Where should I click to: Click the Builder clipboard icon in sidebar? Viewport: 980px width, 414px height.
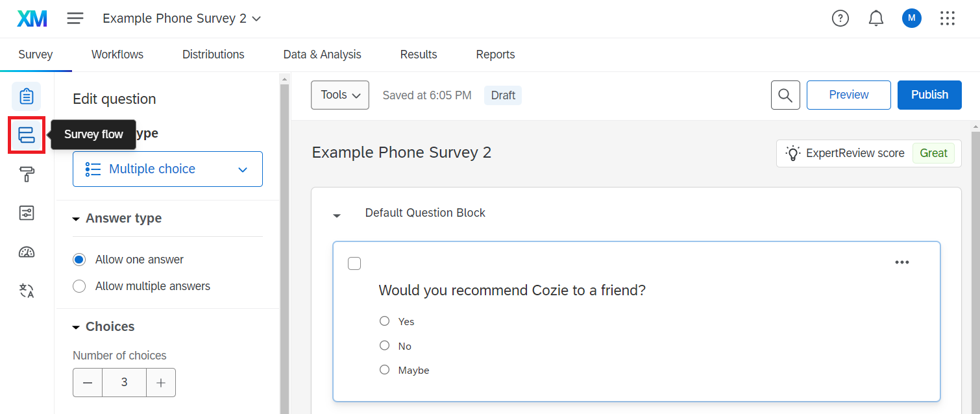click(x=26, y=97)
